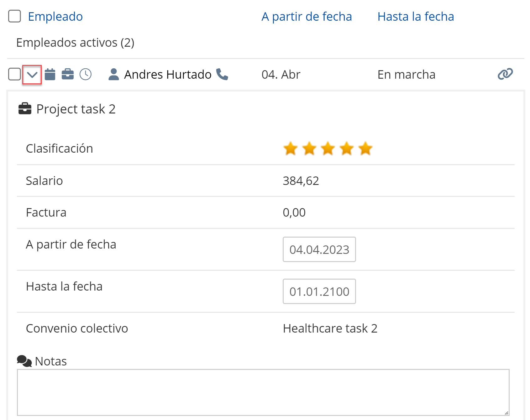Screen dimensions: 530x420
Task: Collapse Andres Hurtado details with chevron
Action: pyautogui.click(x=32, y=75)
